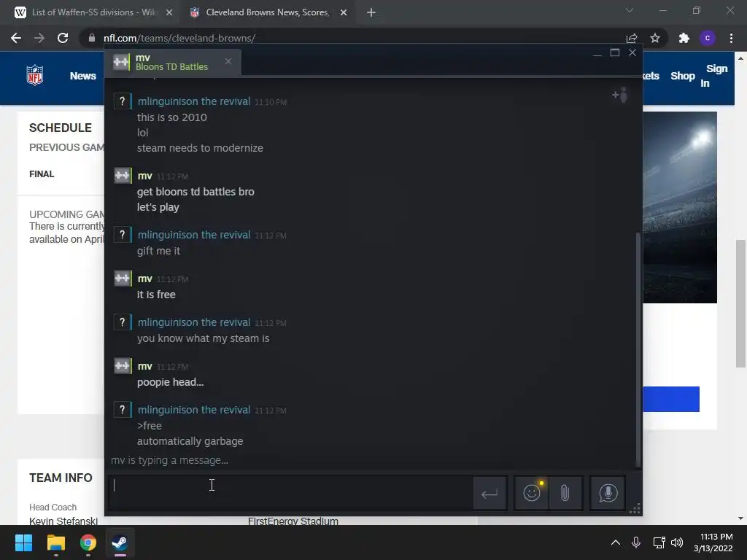747x560 pixels.
Task: Click the taskbar microphone tray icon
Action: pyautogui.click(x=636, y=542)
